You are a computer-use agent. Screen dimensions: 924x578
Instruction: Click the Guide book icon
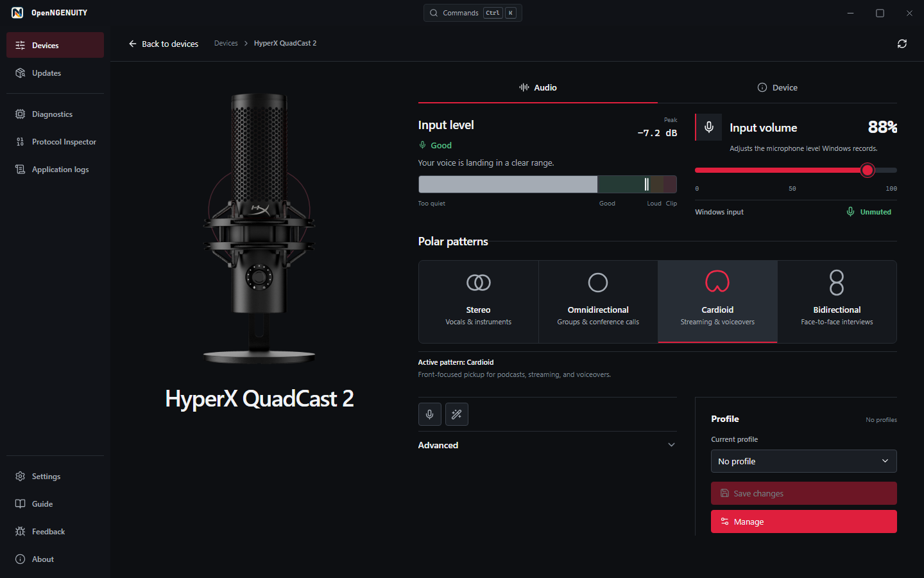click(21, 504)
